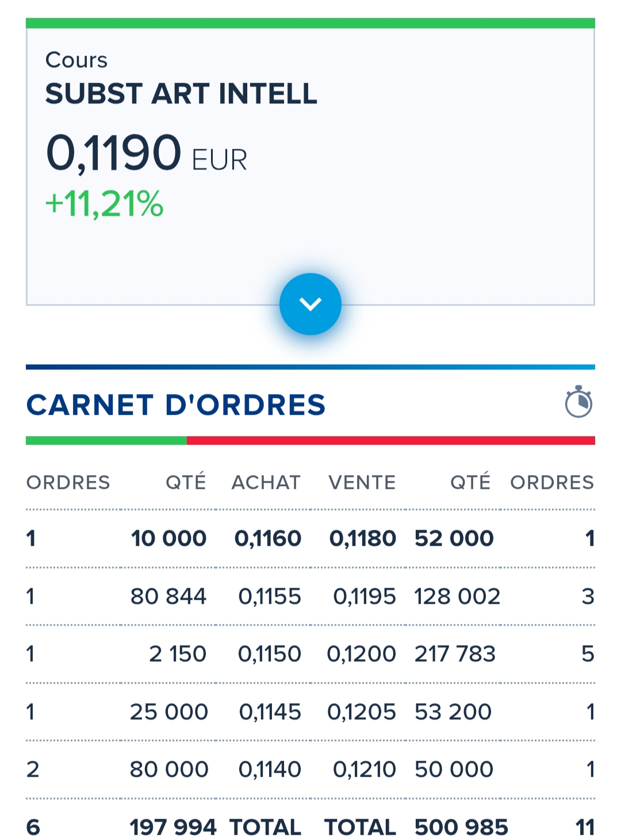This screenshot has height=840, width=621.
Task: Tap the 0,1190 EUR current price
Action: 147,153
